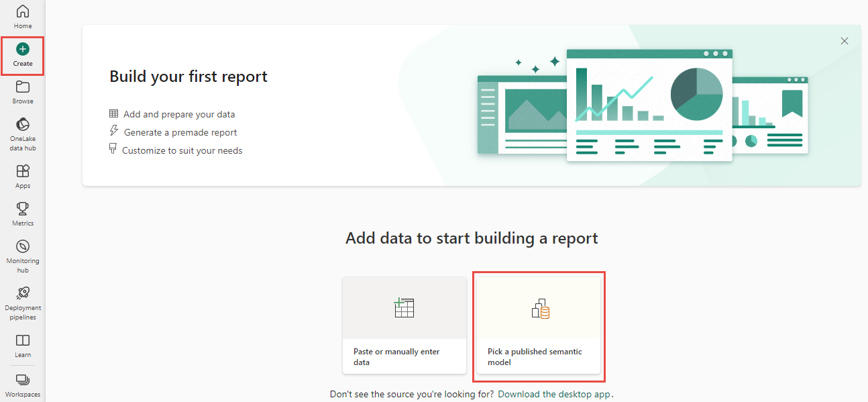
Task: Expand the Workspaces pane
Action: tap(23, 385)
